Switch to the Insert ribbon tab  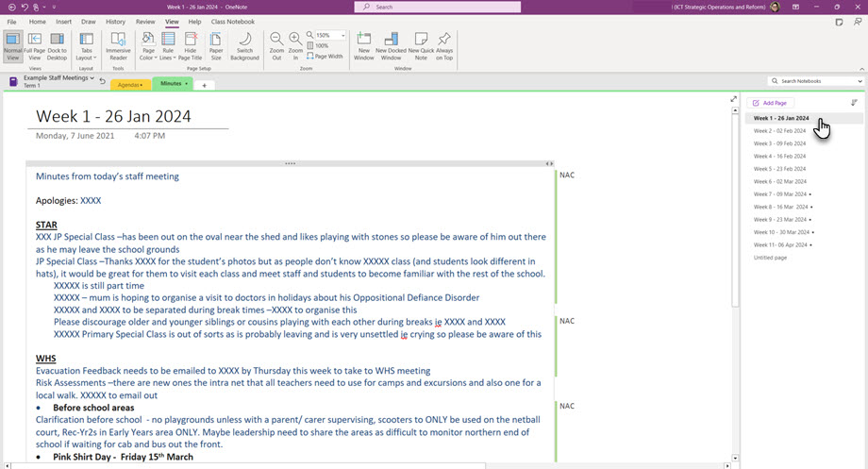(x=63, y=22)
